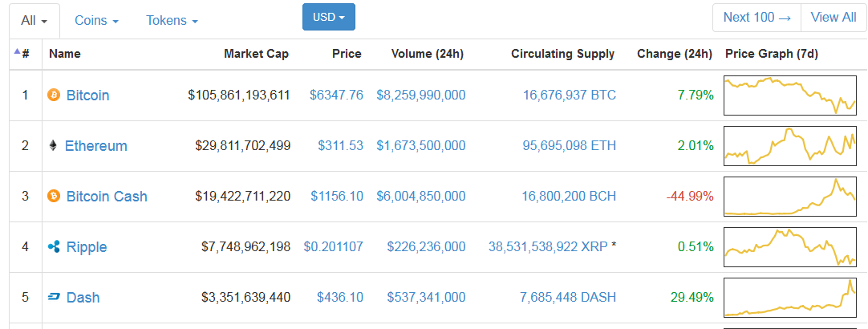The image size is (868, 329).
Task: Open the USD currency dropdown
Action: coord(329,17)
